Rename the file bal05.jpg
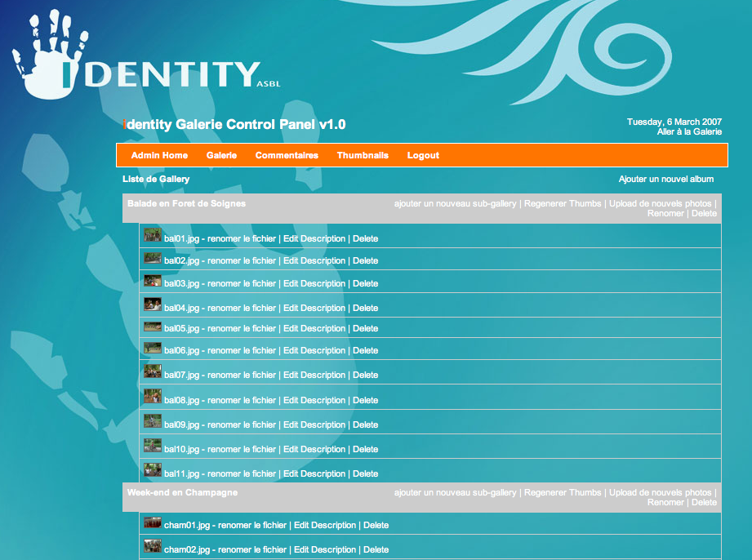 point(242,328)
